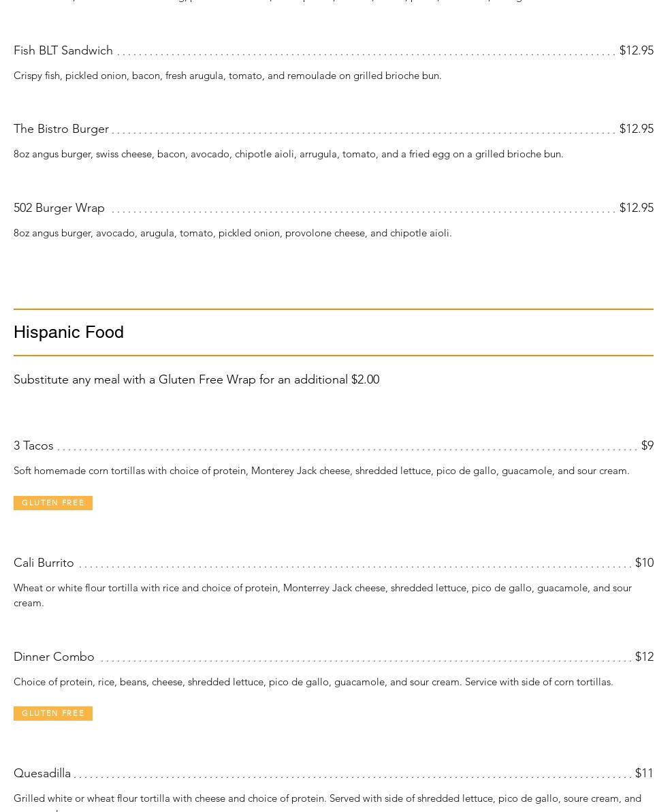Click the $10 Cali Burrito price
Viewport: 657px width, 812px height.
644,563
